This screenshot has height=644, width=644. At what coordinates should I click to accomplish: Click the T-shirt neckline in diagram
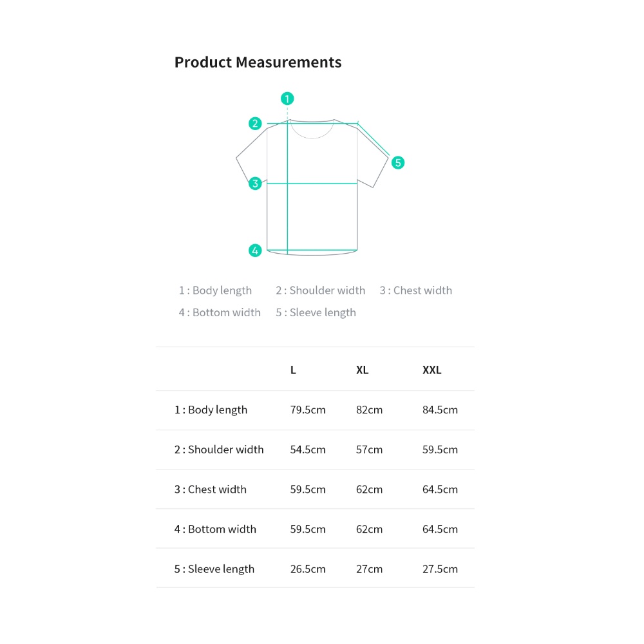click(312, 129)
